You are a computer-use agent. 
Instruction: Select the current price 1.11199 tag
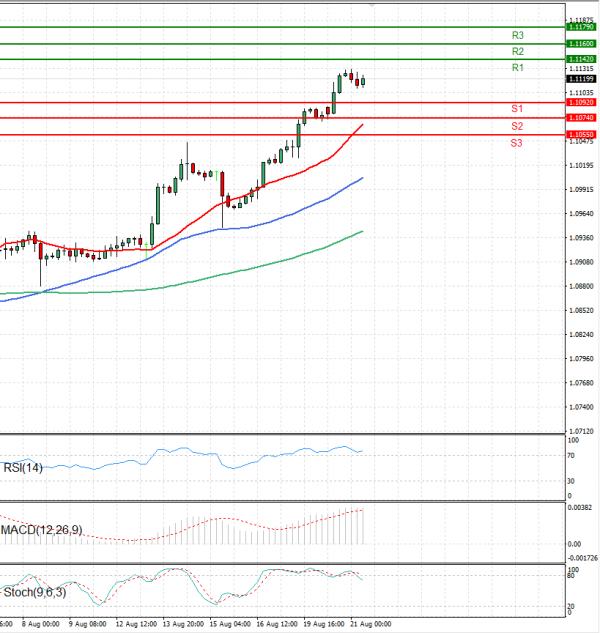tap(581, 79)
